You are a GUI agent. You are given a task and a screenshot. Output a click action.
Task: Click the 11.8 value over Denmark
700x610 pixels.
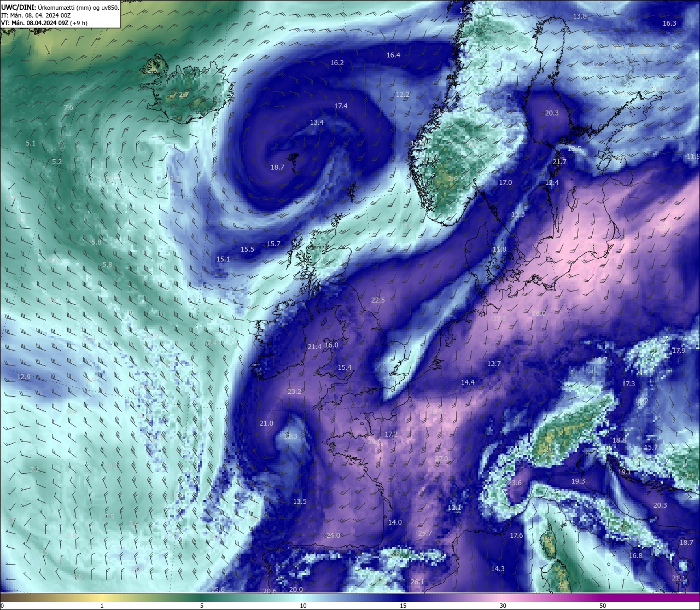499,249
